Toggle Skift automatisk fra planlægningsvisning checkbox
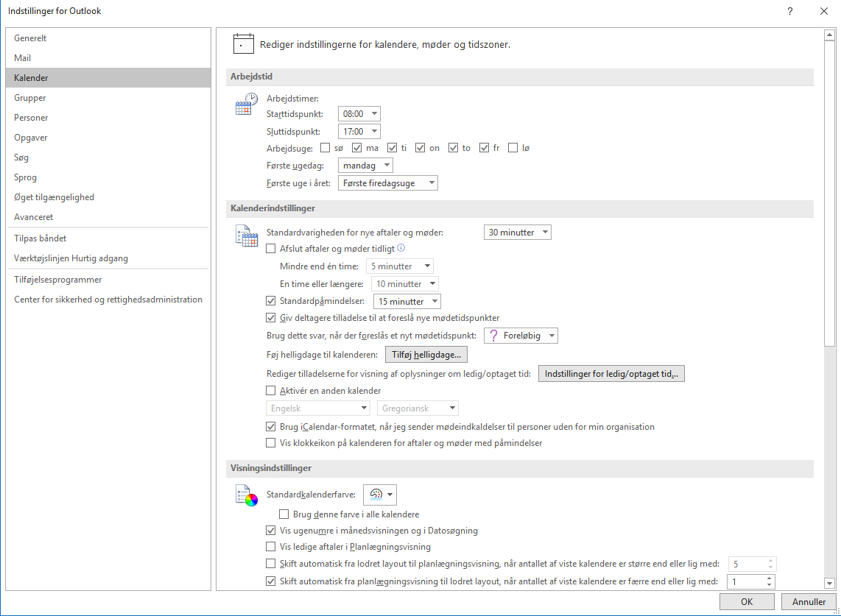 click(271, 581)
